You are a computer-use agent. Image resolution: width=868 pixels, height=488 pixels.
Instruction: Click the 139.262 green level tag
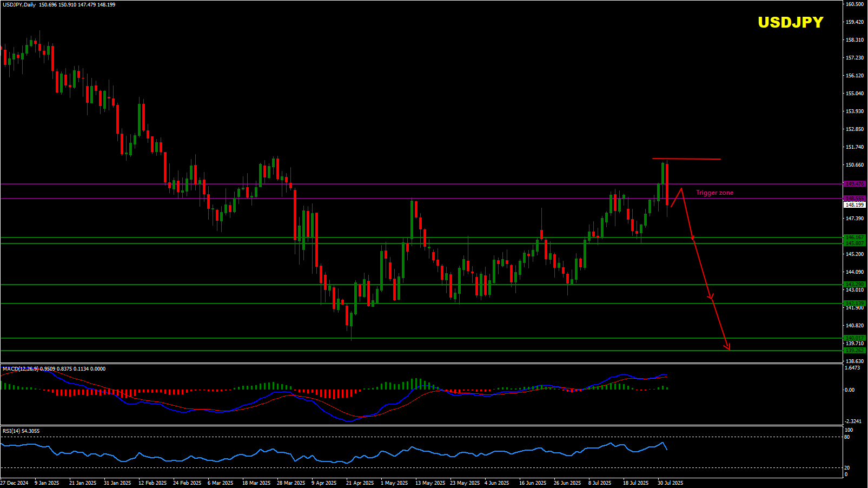[854, 351]
